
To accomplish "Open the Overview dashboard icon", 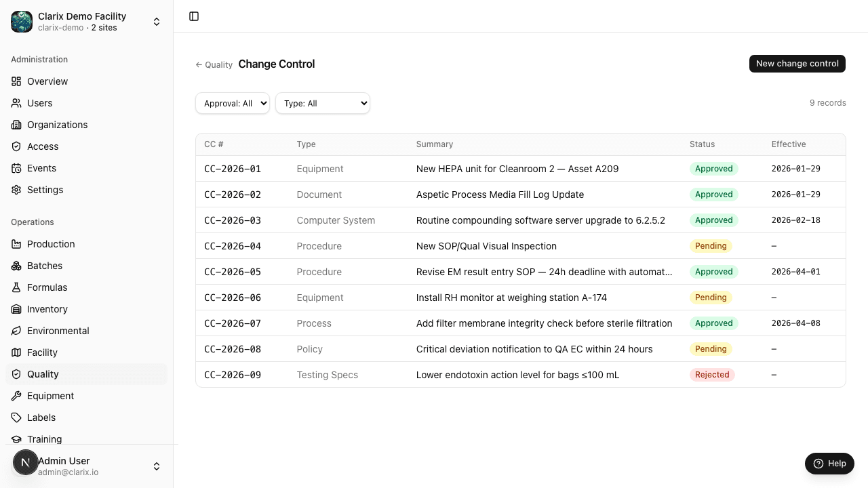I will pyautogui.click(x=16, y=81).
